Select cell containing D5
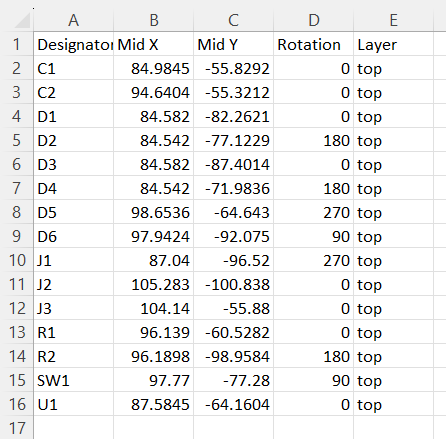This screenshot has height=439, width=446. pyautogui.click(x=74, y=212)
